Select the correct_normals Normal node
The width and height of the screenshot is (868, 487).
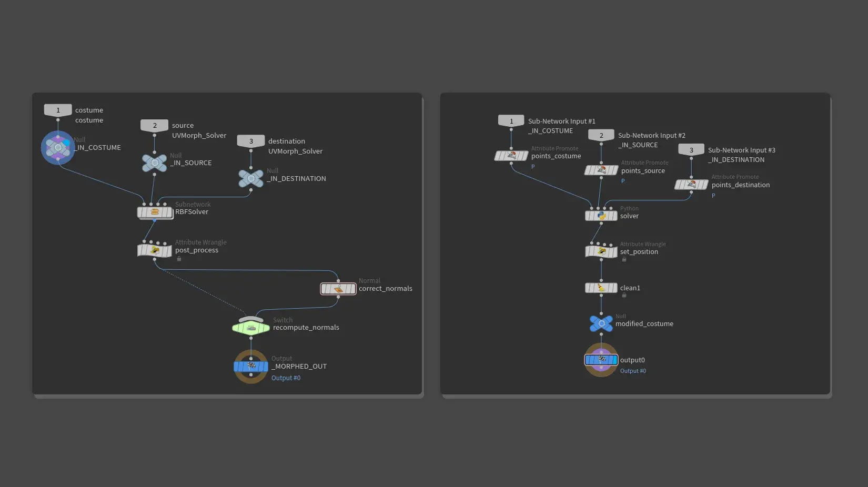coord(338,289)
